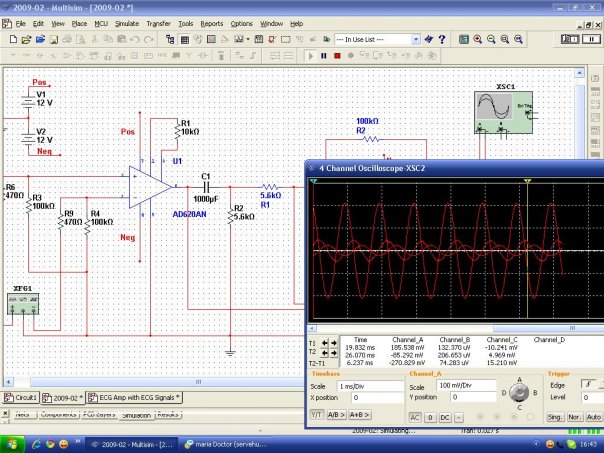Expand the Grapher dropdown arrow in toolbar
Screen dimensions: 604x453
click(x=248, y=39)
